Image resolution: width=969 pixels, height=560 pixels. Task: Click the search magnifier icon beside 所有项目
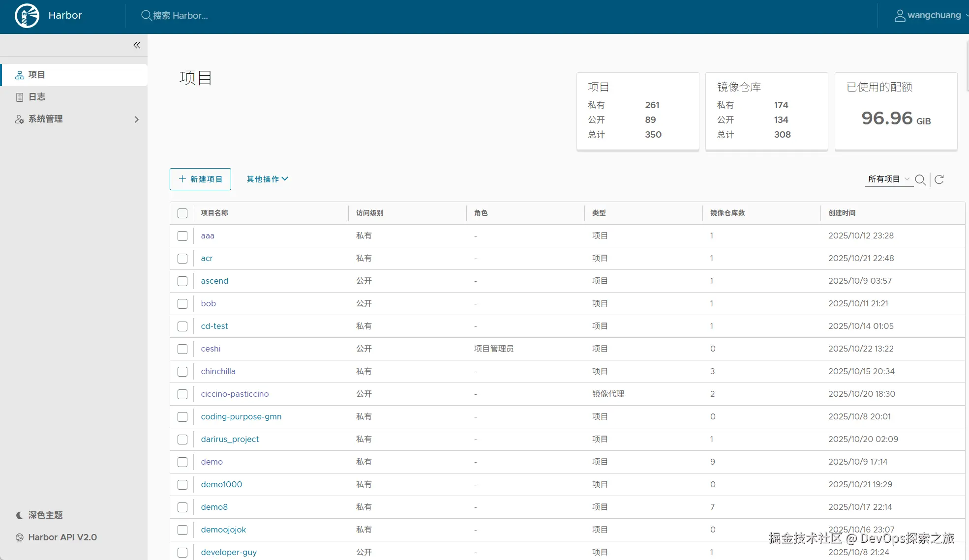click(x=920, y=179)
